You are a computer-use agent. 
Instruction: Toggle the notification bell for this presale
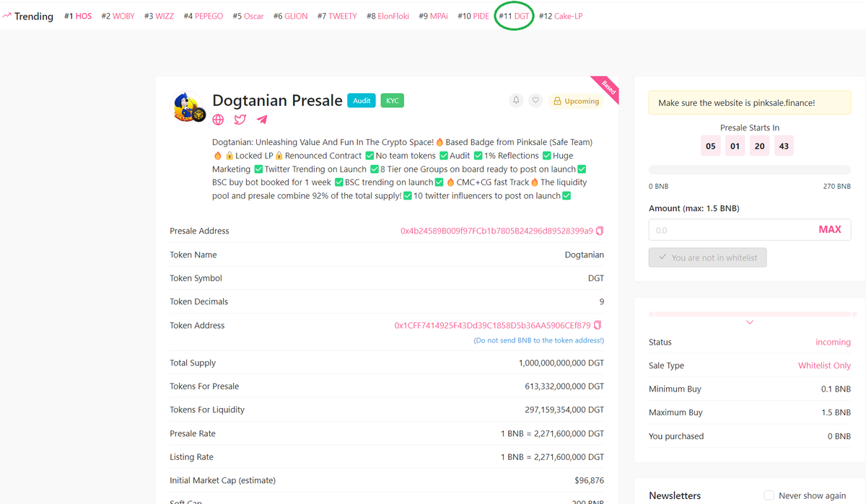coord(515,100)
